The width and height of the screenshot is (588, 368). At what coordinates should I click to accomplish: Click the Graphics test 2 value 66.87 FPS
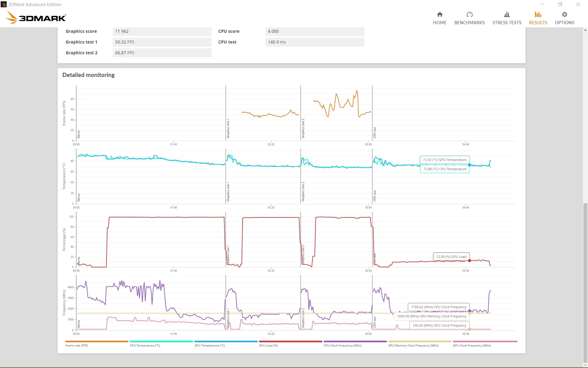point(162,53)
